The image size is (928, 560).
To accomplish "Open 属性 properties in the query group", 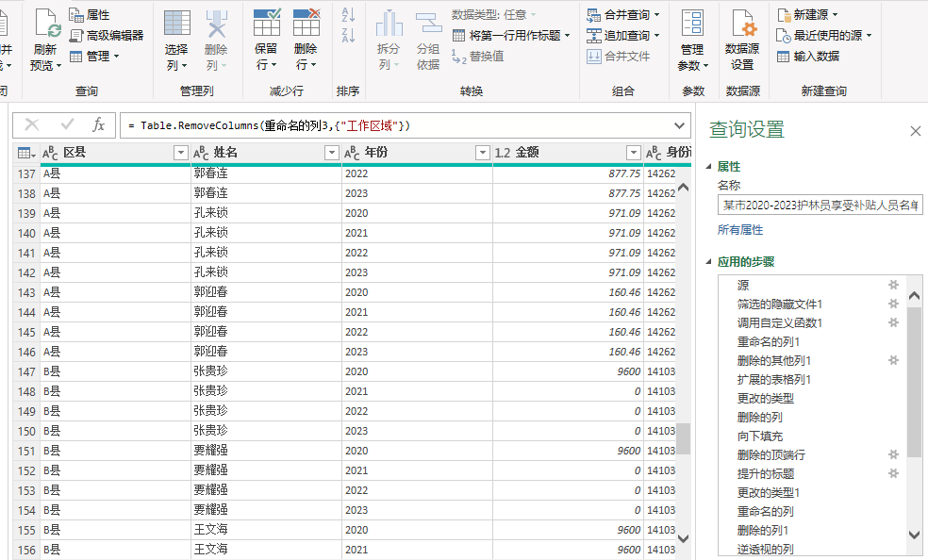I will 90,15.
